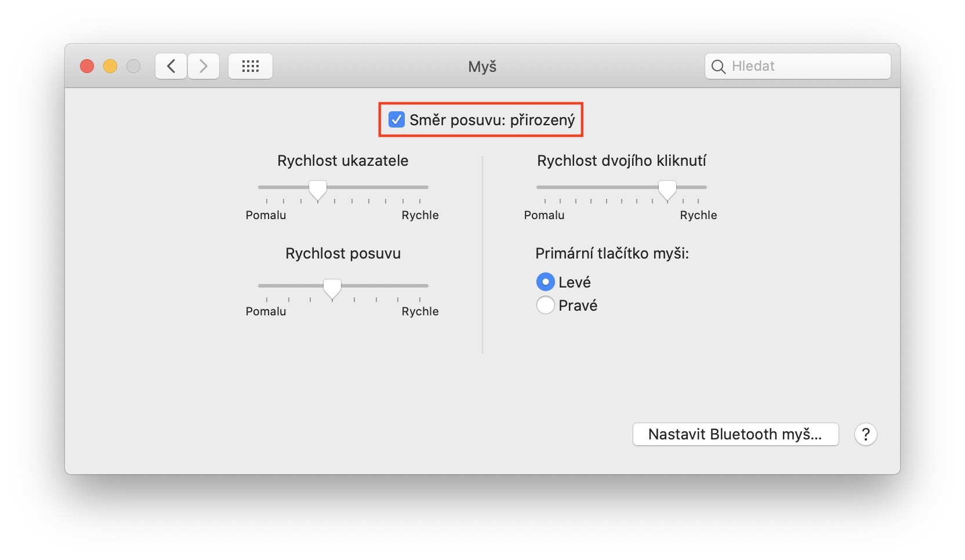Image resolution: width=965 pixels, height=560 pixels.
Task: Select Pravé as primary mouse button
Action: click(x=545, y=305)
